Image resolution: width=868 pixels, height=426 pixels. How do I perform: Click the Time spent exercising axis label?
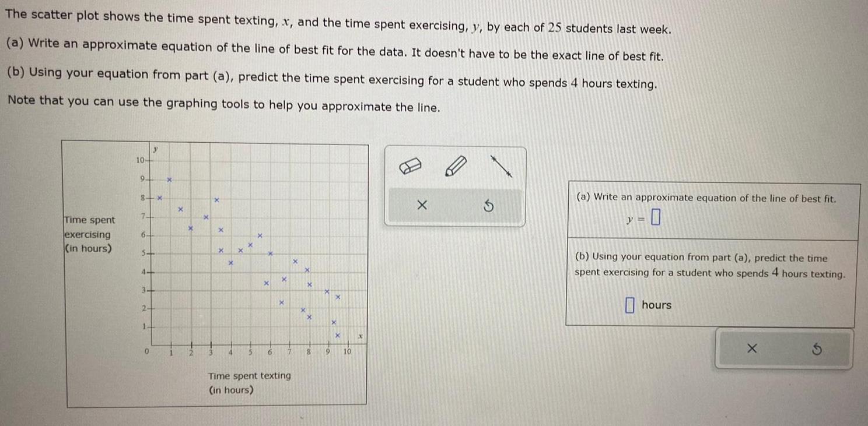[x=87, y=235]
